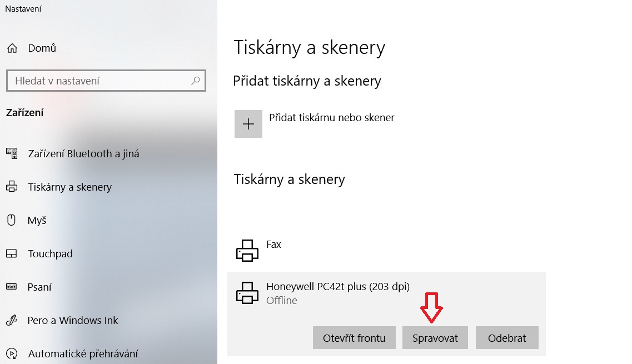
Task: Select the Fax device entry
Action: [274, 245]
